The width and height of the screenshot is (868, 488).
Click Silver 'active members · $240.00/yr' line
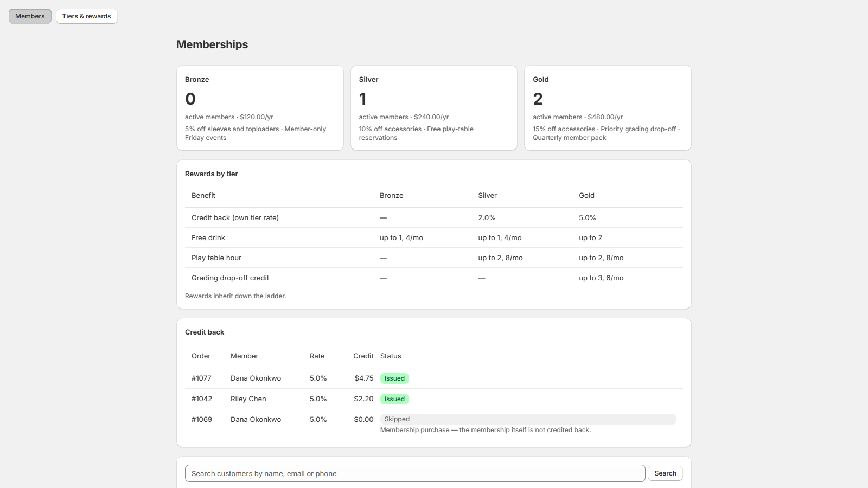404,117
